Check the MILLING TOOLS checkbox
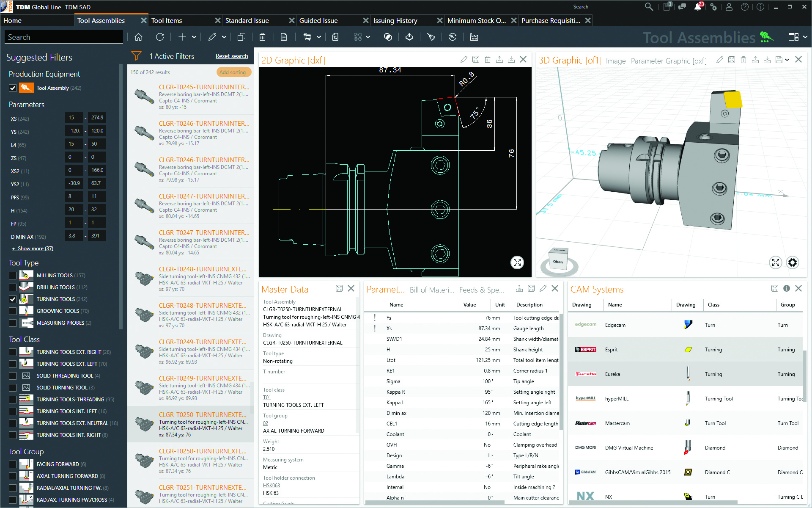 point(13,276)
